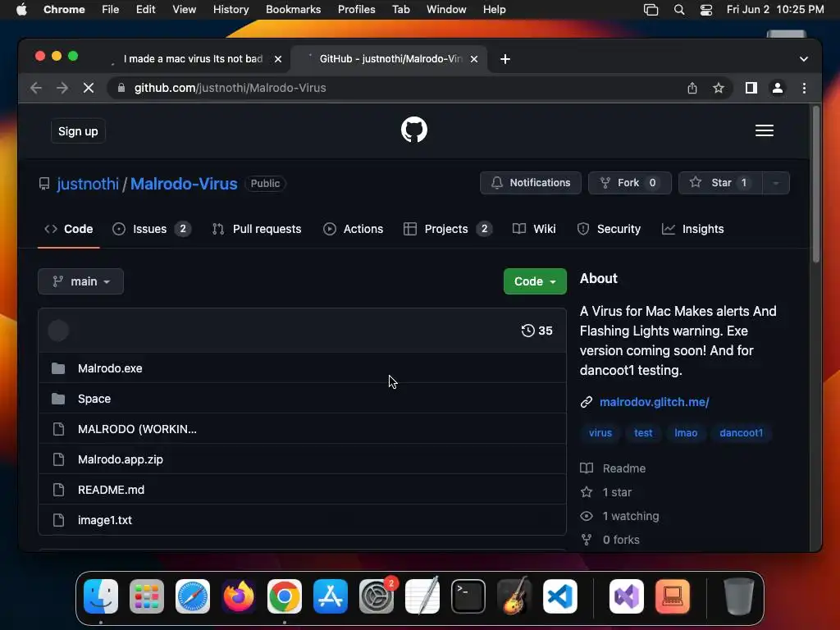Viewport: 840px width, 630px height.
Task: Go back with the browser back arrow
Action: pos(36,88)
